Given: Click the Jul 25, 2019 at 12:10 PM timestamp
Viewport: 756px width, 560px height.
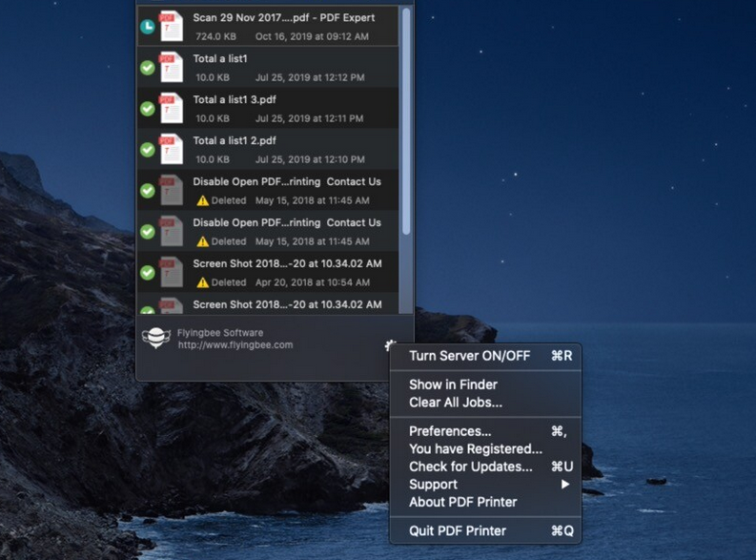Looking at the screenshot, I should 310,159.
